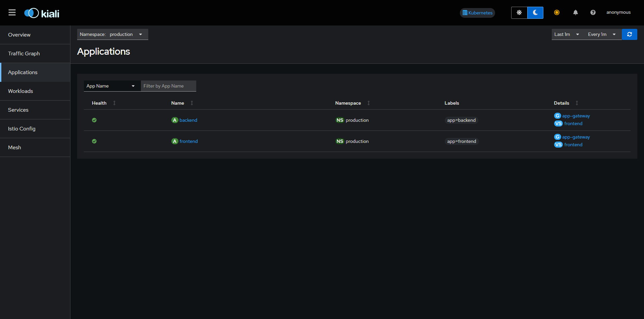The height and width of the screenshot is (319, 644).
Task: Open the hamburger navigation menu
Action: [12, 13]
